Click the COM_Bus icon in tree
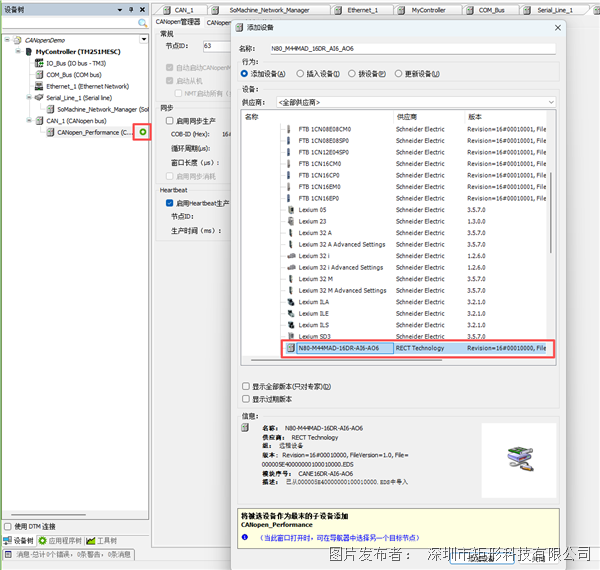The height and width of the screenshot is (570, 600). (39, 75)
